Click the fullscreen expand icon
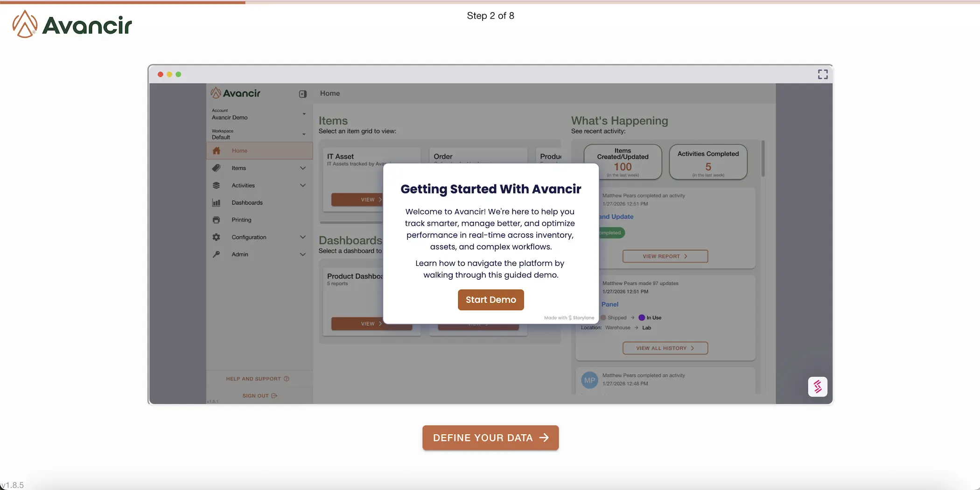The image size is (980, 490). click(x=822, y=75)
